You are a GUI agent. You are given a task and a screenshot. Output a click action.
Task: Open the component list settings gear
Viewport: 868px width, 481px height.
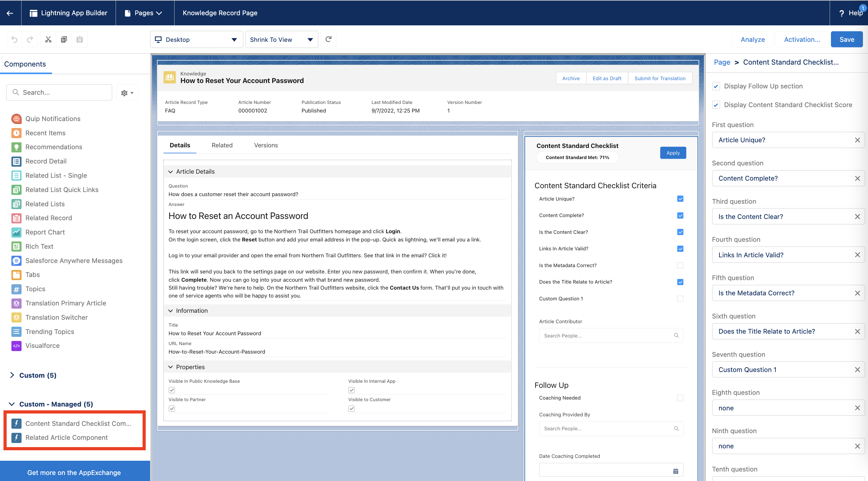tap(127, 93)
